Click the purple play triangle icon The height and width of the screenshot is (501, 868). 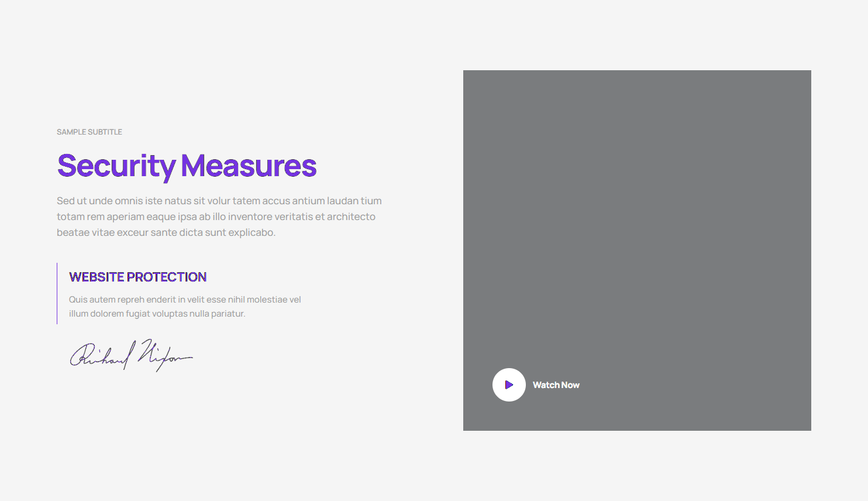(x=509, y=385)
